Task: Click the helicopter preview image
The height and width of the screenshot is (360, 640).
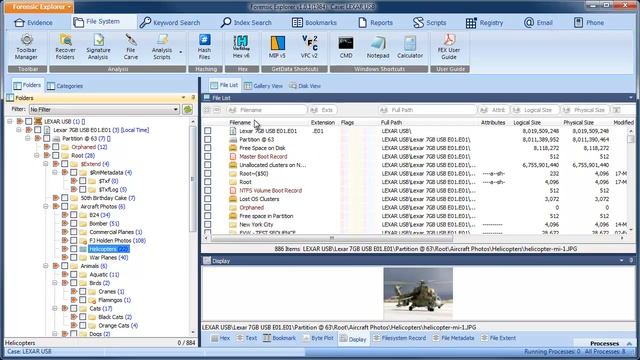Action: coord(418,293)
